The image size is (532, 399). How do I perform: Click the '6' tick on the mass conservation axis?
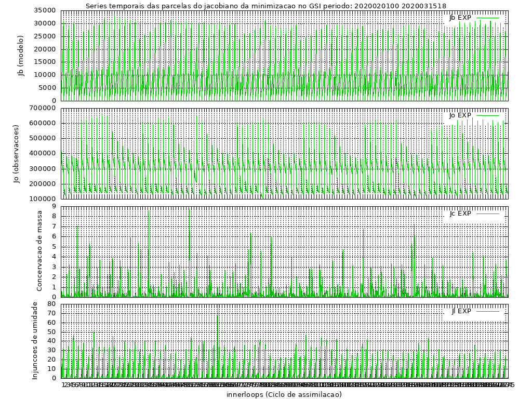click(x=54, y=236)
